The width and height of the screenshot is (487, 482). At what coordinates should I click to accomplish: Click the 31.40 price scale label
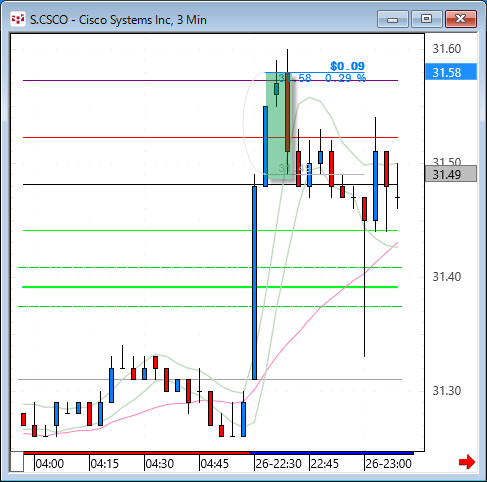(x=447, y=277)
